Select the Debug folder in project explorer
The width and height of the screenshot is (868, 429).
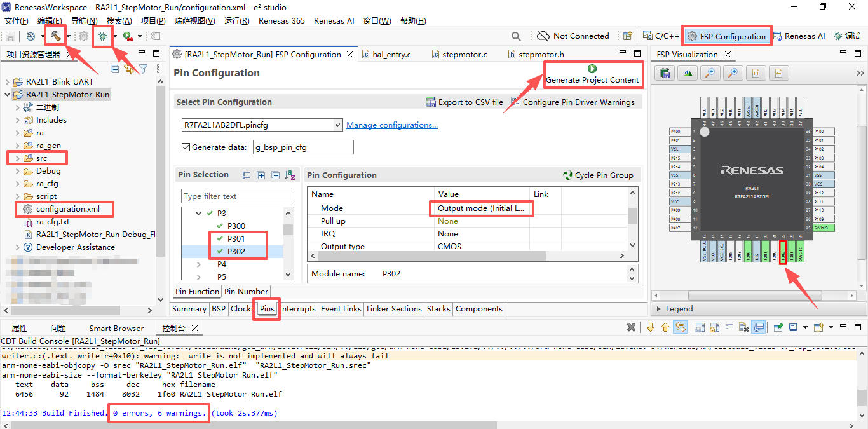48,171
